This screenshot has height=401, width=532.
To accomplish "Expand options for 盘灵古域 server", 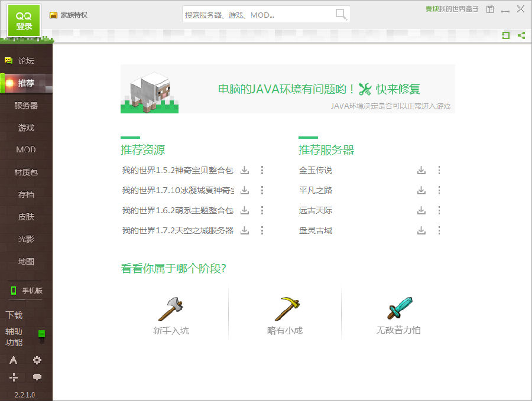I will click(x=439, y=230).
